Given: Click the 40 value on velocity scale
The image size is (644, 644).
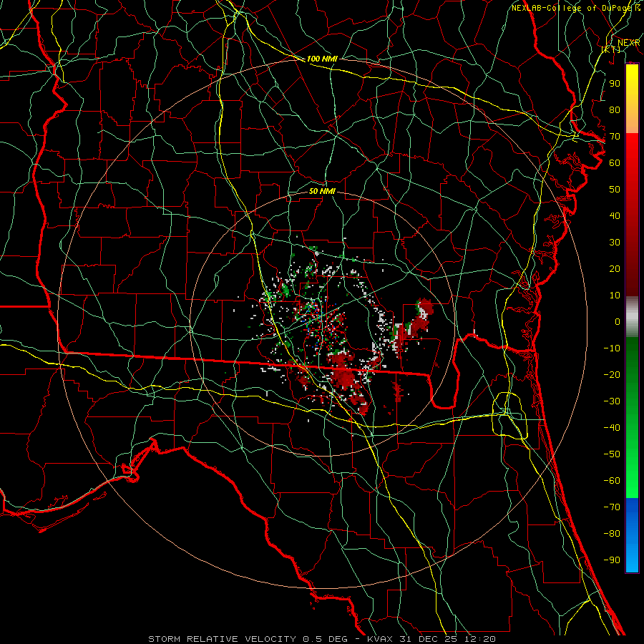Looking at the screenshot, I should pos(615,216).
